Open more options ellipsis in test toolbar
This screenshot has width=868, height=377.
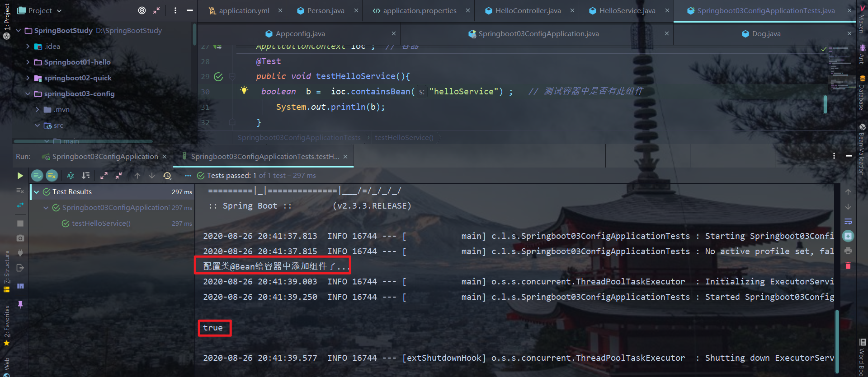[x=188, y=176]
